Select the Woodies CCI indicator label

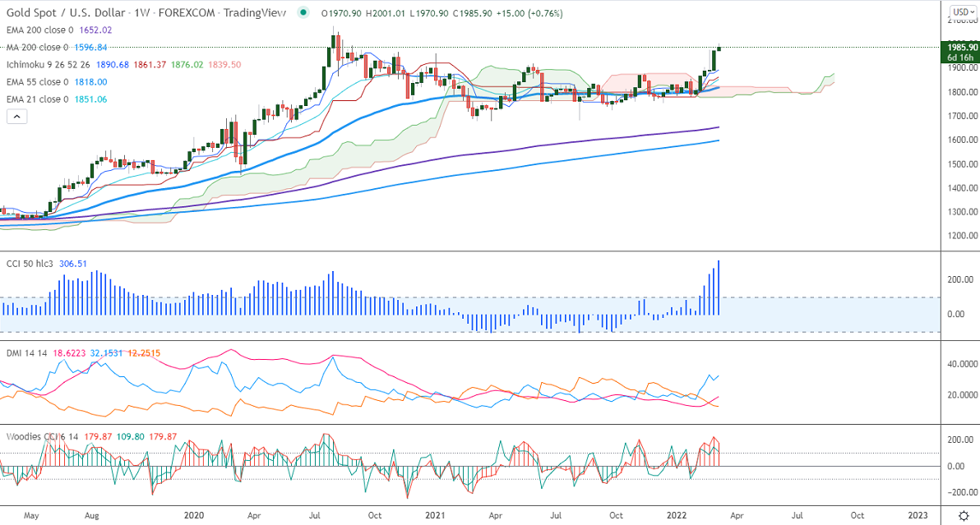43,437
